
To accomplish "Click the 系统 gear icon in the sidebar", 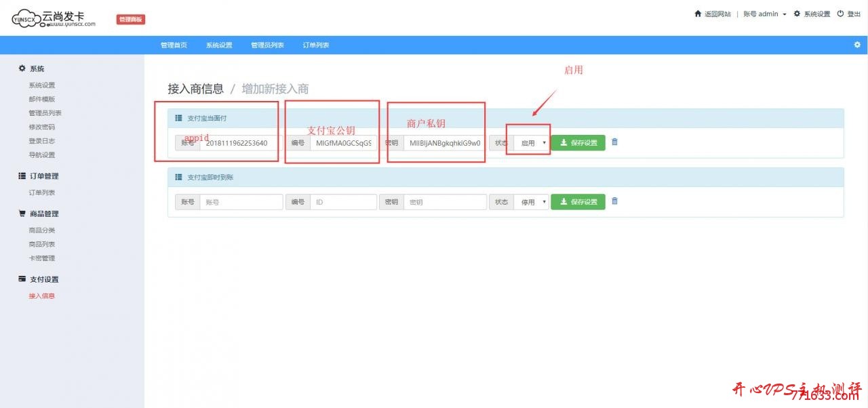I will click(22, 68).
